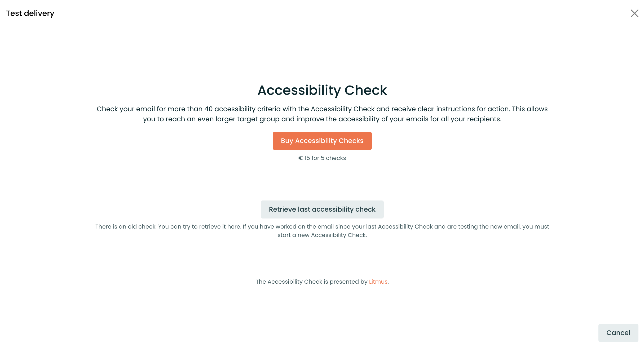Hit the Cancel button in the footer
Image resolution: width=644 pixels, height=348 pixels.
[x=618, y=333]
